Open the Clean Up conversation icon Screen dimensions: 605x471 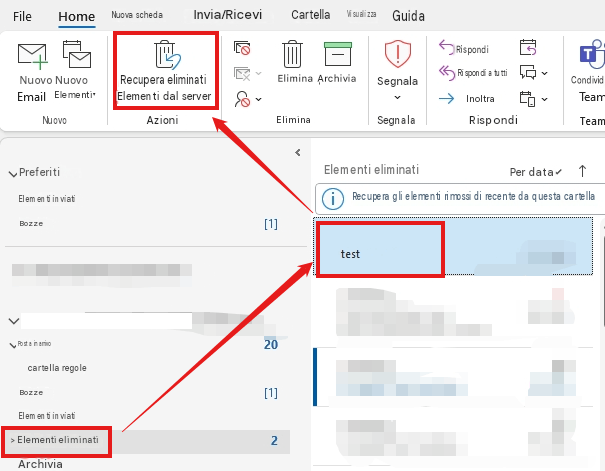pyautogui.click(x=242, y=74)
